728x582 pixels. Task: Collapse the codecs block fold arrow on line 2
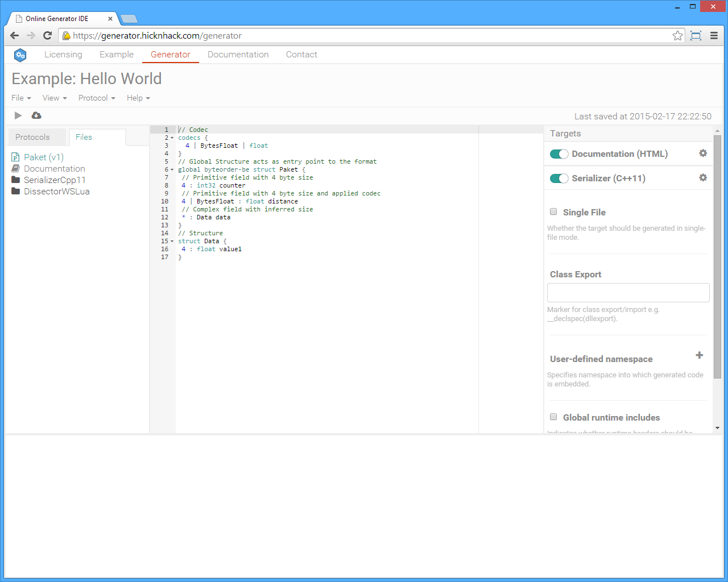point(172,138)
